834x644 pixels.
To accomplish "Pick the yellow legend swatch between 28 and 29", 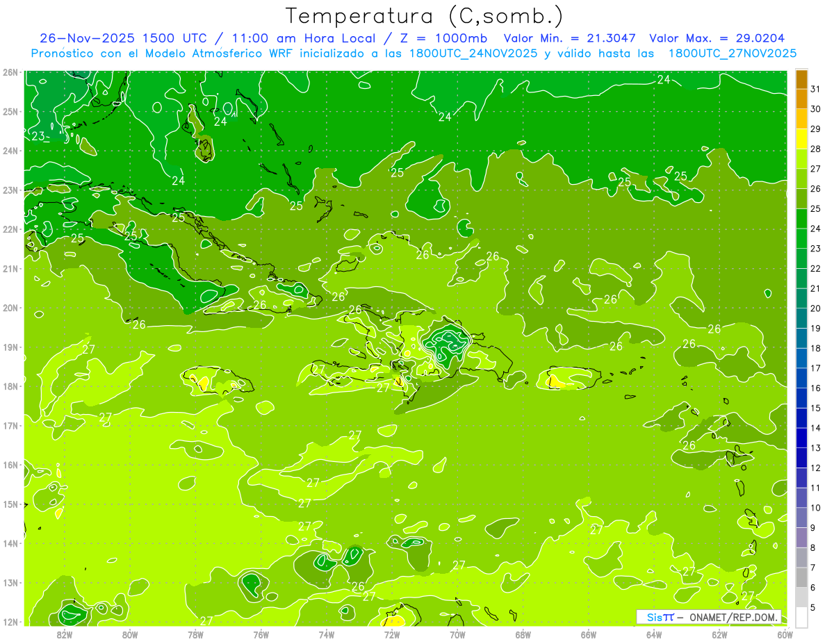I will click(x=801, y=138).
